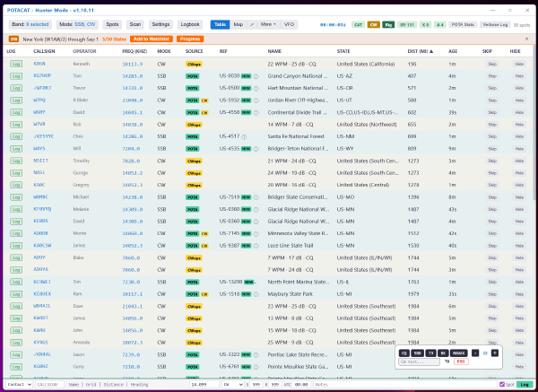Click the info icon next to US-4517
The width and height of the screenshot is (538, 392).
pos(244,136)
